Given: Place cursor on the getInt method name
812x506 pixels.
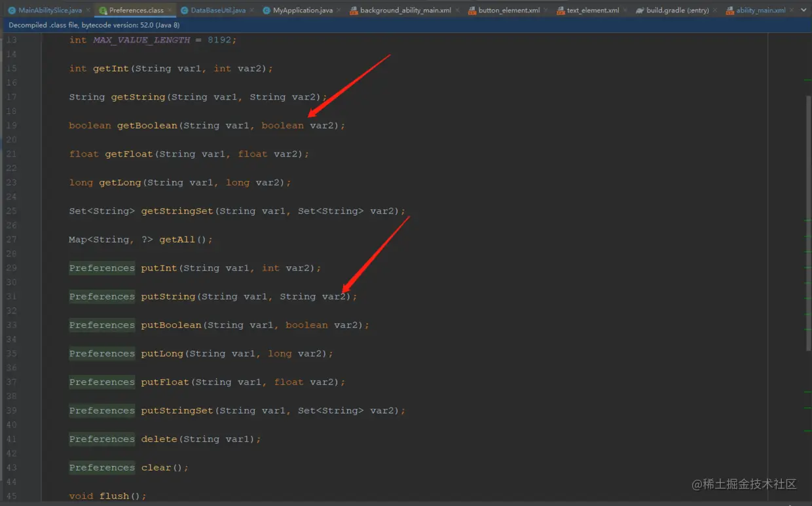Looking at the screenshot, I should point(111,69).
